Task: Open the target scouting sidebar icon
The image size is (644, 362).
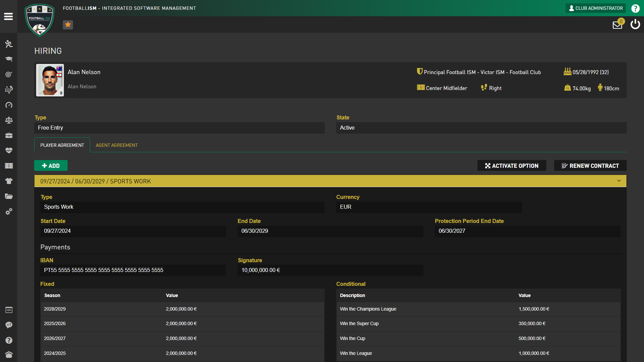Action: [9, 74]
